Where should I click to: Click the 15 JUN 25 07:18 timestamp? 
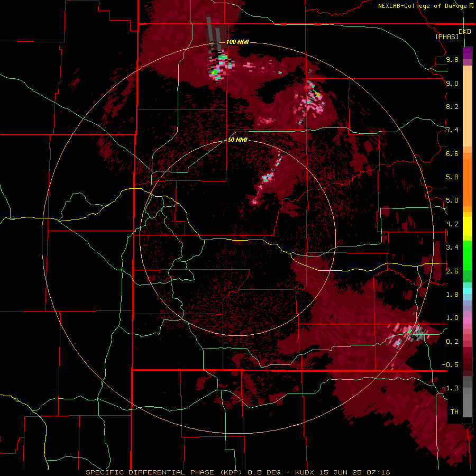point(354,472)
